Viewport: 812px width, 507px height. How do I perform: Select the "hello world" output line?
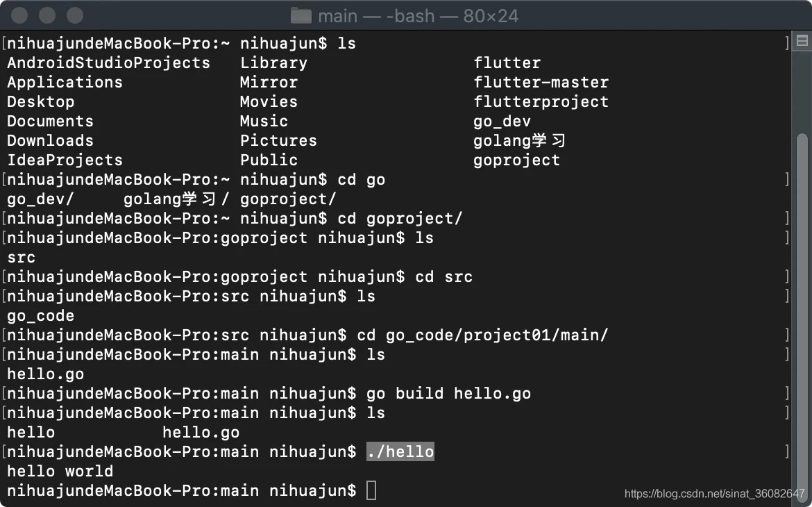(60, 472)
